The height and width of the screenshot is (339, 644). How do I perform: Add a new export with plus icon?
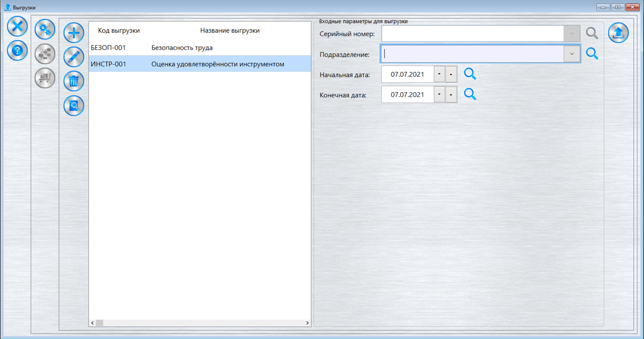[74, 33]
